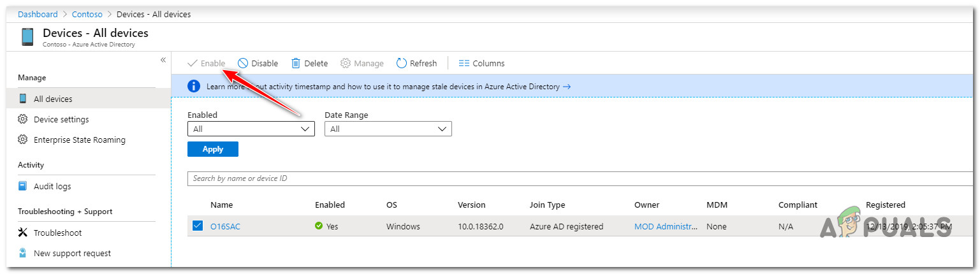
Task: Click the Enabled column header
Action: (330, 205)
